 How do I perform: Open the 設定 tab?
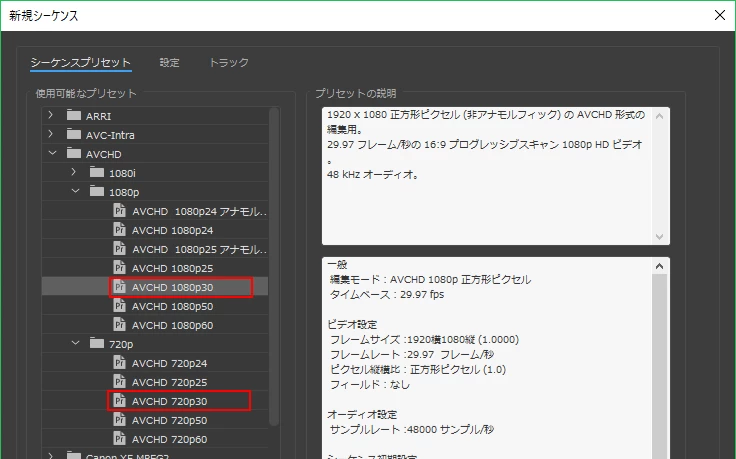[169, 62]
